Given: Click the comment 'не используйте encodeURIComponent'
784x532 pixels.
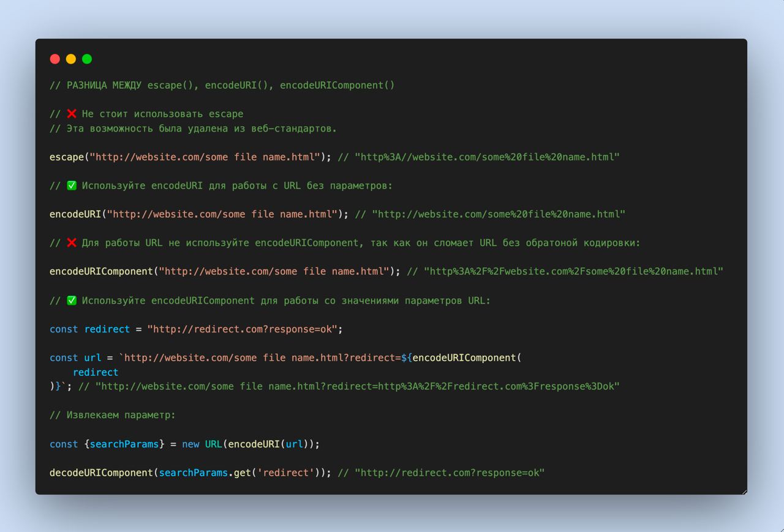Looking at the screenshot, I should tap(263, 243).
